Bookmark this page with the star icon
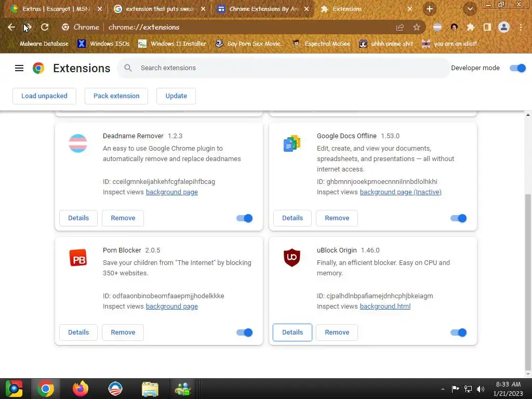The height and width of the screenshot is (399, 532). 417,27
